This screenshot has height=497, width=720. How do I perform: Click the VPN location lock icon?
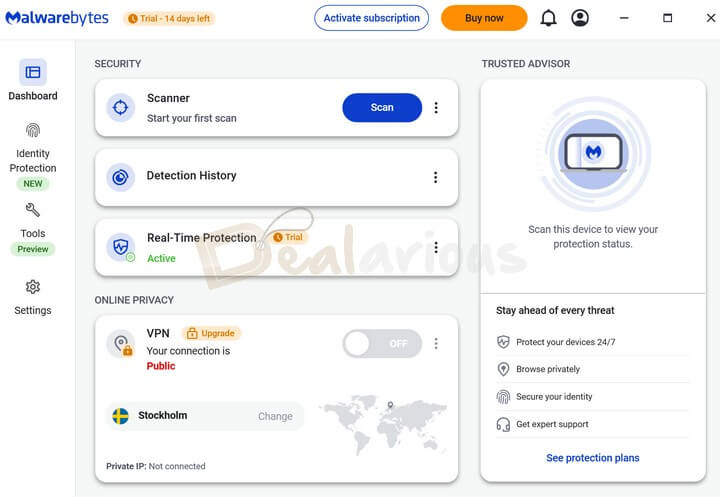point(121,344)
